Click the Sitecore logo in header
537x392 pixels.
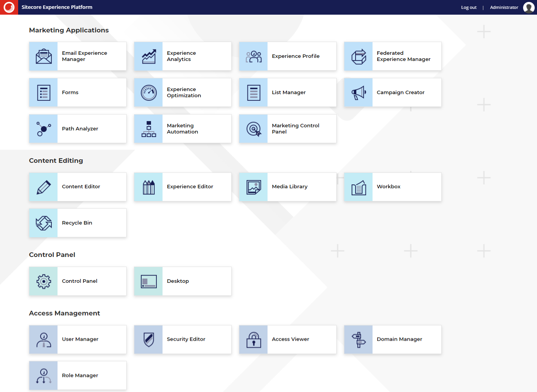coord(9,7)
